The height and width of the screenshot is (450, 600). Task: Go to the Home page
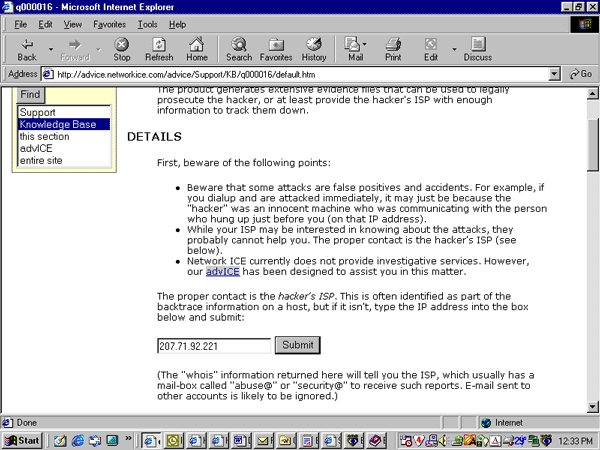[x=197, y=49]
